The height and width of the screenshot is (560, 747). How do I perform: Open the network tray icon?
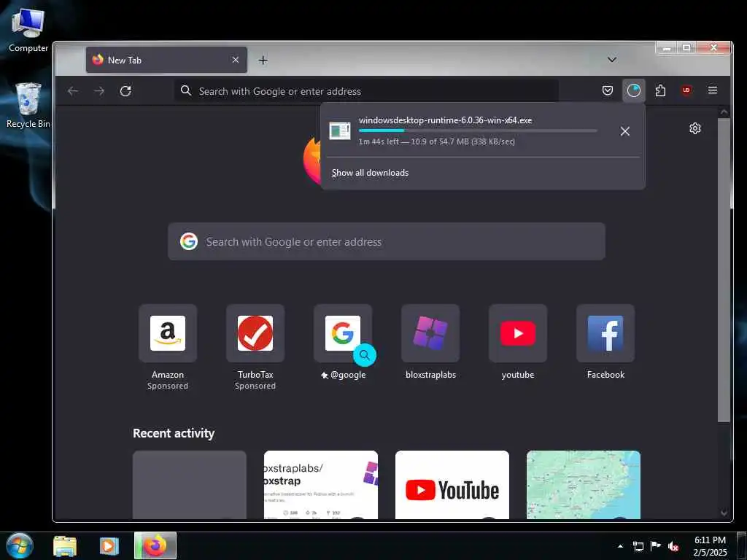pos(638,546)
